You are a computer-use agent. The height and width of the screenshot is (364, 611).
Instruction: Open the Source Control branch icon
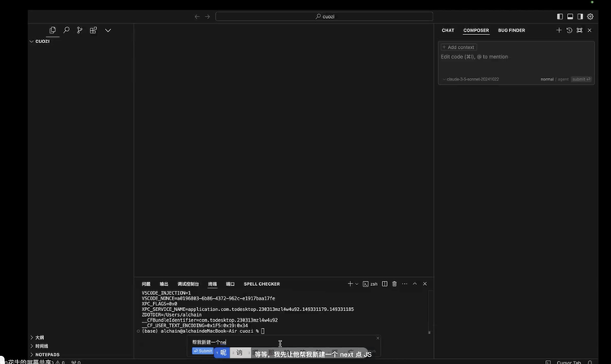[80, 30]
